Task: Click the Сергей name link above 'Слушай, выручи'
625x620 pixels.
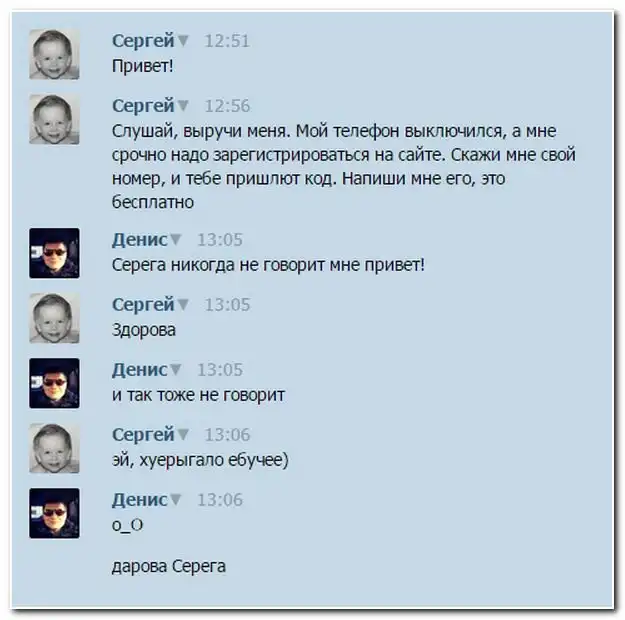Action: pos(143,106)
